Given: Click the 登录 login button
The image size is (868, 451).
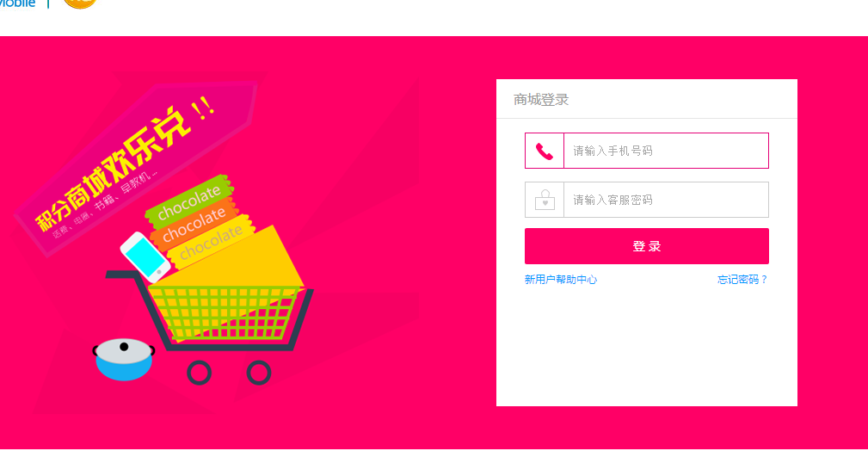Looking at the screenshot, I should point(647,246).
